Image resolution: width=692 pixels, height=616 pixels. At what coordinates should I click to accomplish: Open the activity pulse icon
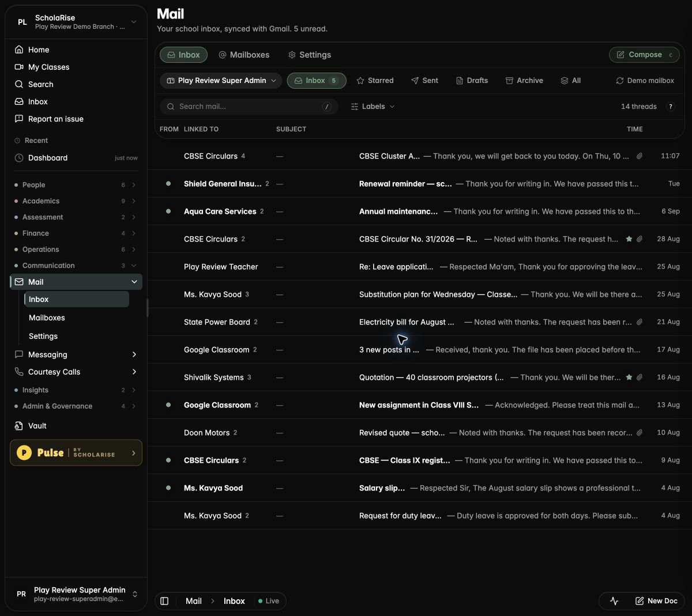614,601
